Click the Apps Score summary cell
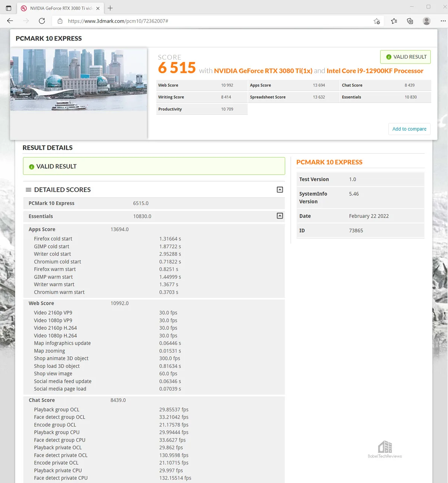 click(294, 85)
